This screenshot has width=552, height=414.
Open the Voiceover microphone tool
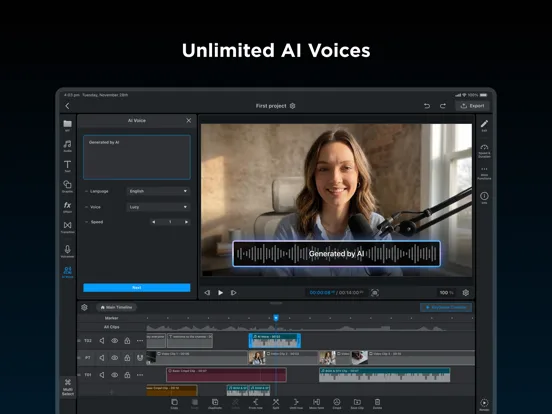(67, 251)
